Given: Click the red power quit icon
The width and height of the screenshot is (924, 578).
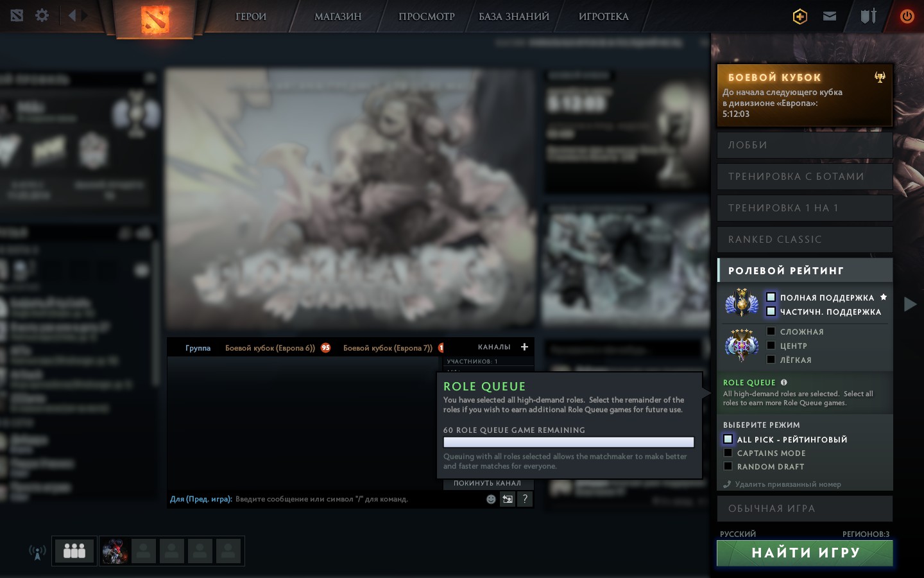Looking at the screenshot, I should (x=907, y=17).
